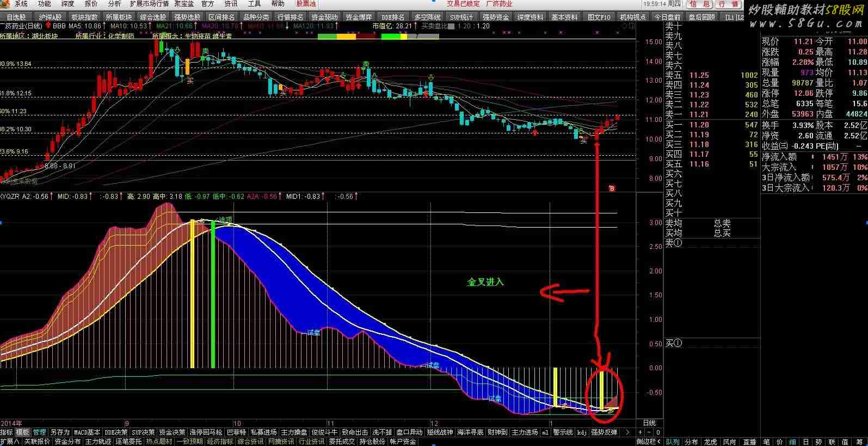Open 区间排名 toolbar item
This screenshot has height=446, width=868.
[x=221, y=17]
